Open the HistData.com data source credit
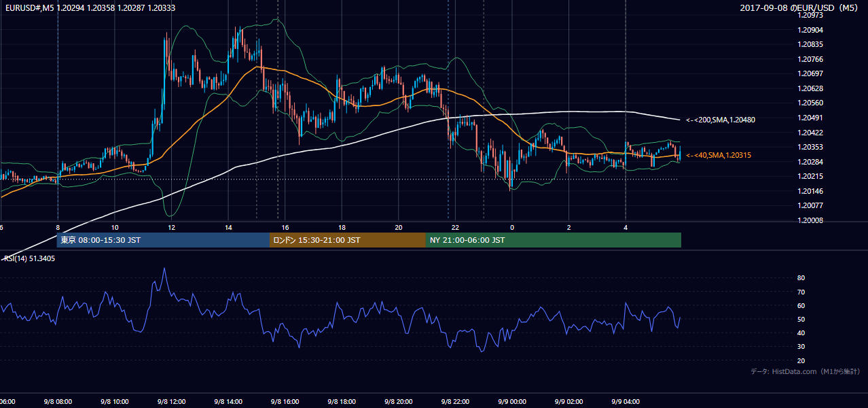Viewport: 868px width, 408px height. point(806,371)
